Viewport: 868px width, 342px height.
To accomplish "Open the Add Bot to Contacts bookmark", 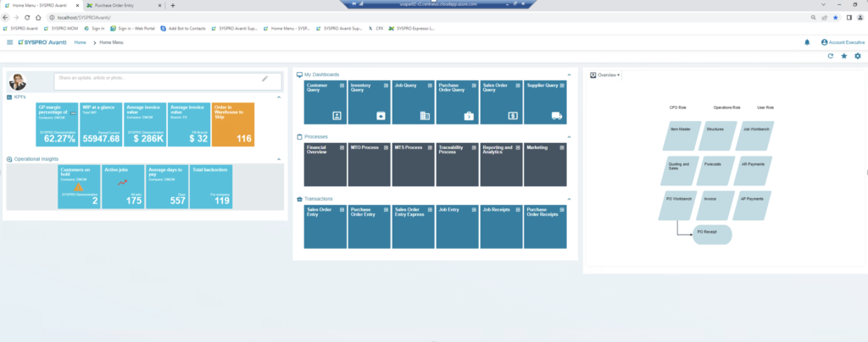I will [x=183, y=28].
